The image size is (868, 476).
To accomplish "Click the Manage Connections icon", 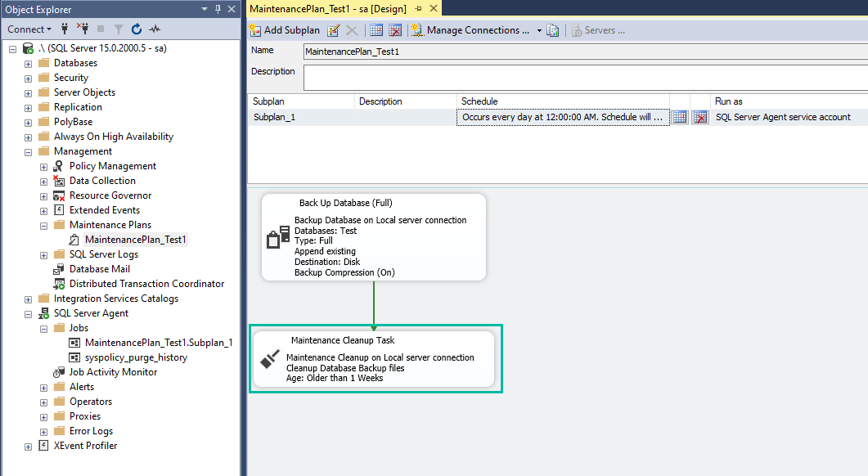I will (x=417, y=30).
